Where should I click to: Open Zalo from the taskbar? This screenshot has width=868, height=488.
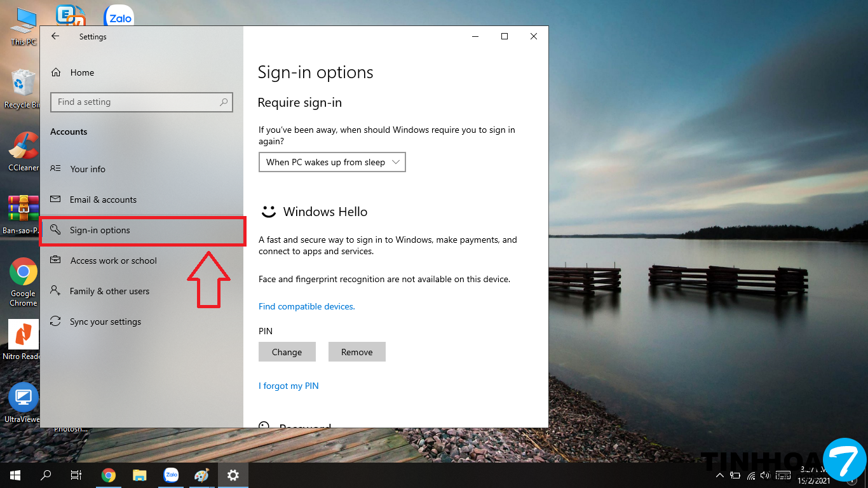coord(170,475)
